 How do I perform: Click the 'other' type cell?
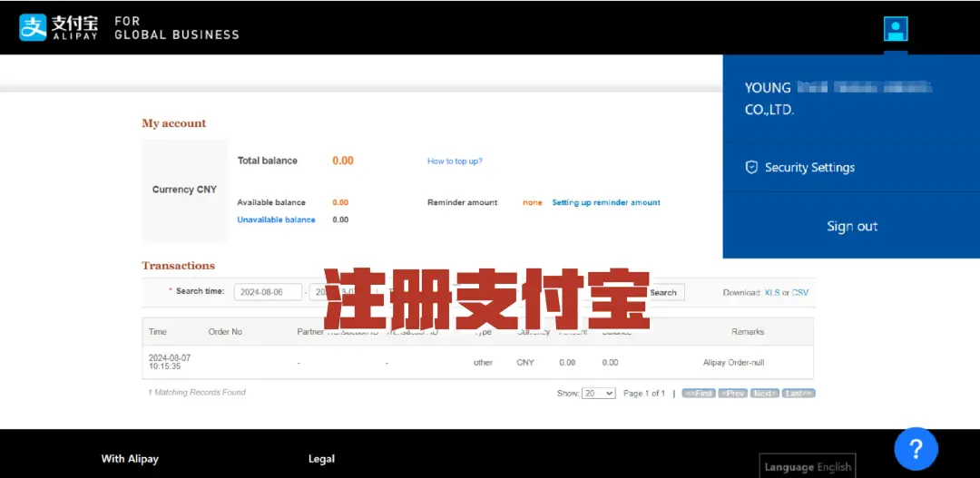(483, 363)
